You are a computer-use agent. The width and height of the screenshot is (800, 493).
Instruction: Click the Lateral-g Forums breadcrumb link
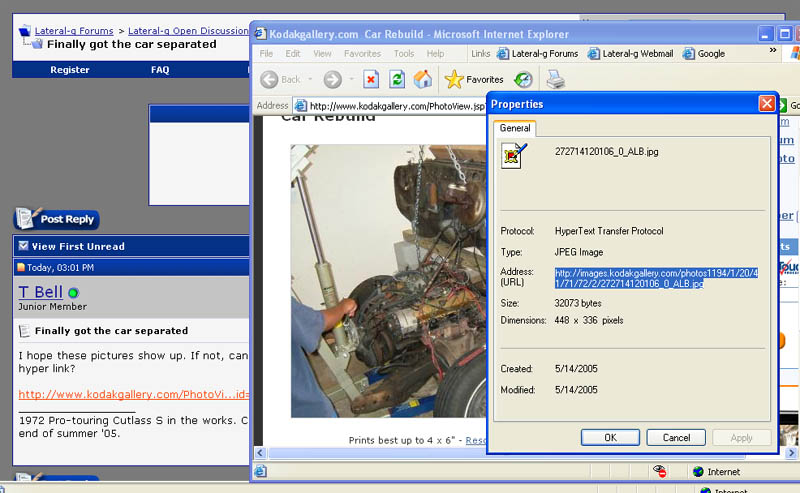tap(74, 31)
